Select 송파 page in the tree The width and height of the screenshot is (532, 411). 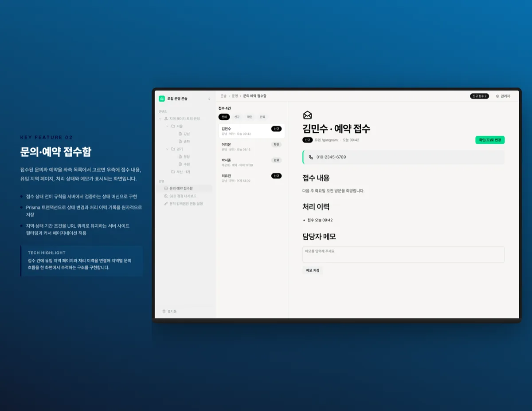[x=187, y=141]
